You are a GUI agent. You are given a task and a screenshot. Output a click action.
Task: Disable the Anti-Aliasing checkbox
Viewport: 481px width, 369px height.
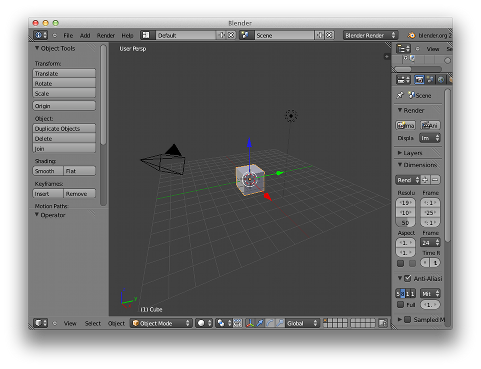[407, 278]
